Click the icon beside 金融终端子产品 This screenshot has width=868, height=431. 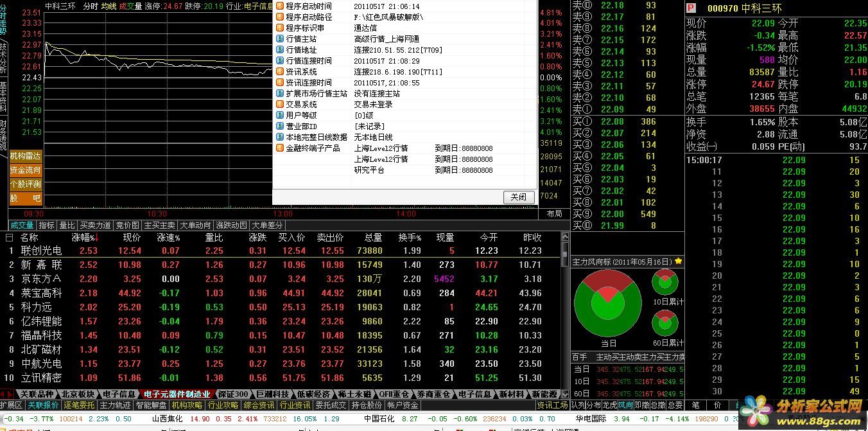click(279, 148)
